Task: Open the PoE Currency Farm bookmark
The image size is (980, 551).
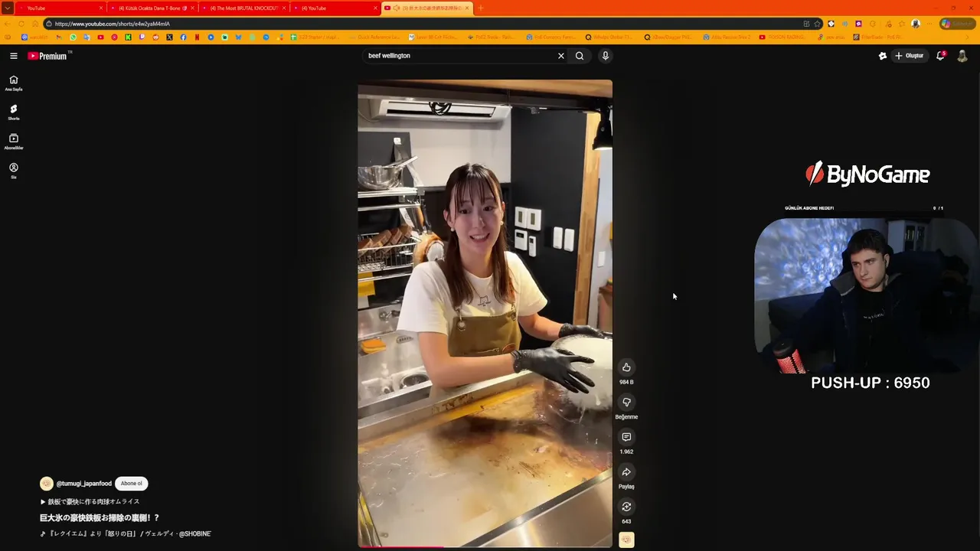Action: point(550,37)
